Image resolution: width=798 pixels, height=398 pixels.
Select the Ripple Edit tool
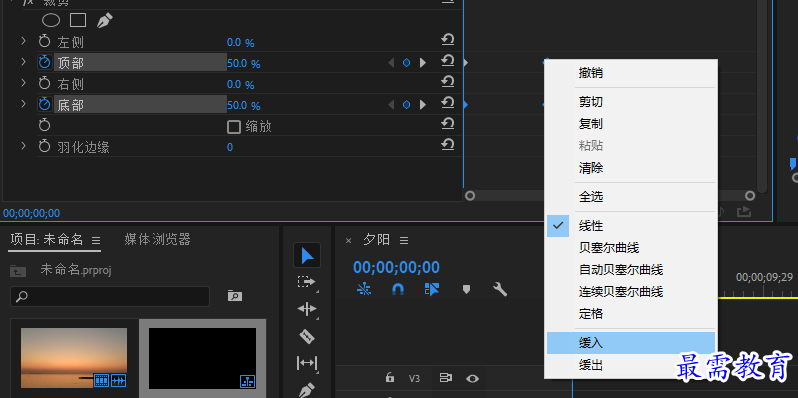pyautogui.click(x=306, y=309)
